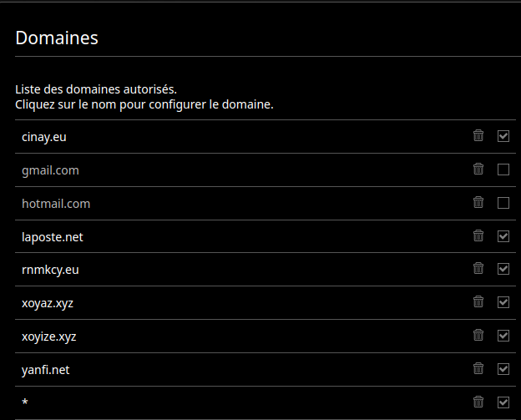Enable the hotmail.com domain checkbox

click(503, 203)
